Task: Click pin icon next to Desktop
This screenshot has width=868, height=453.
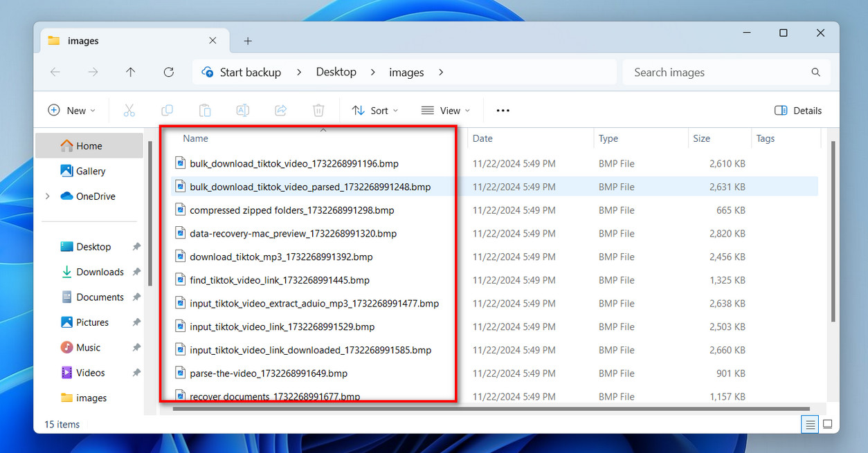Action: click(136, 247)
